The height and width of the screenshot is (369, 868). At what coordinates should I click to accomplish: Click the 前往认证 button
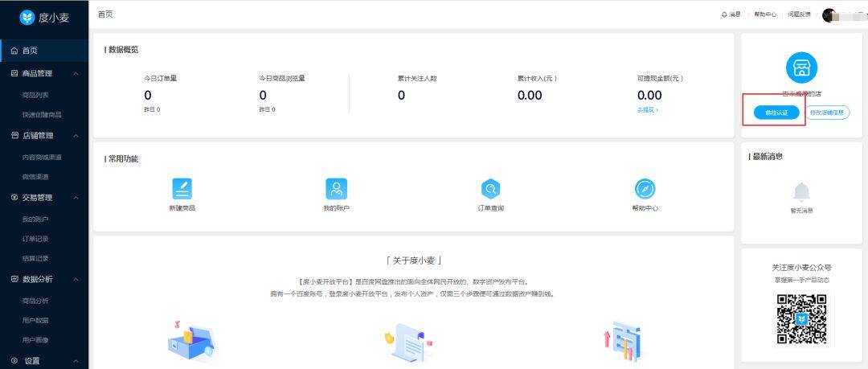click(776, 113)
